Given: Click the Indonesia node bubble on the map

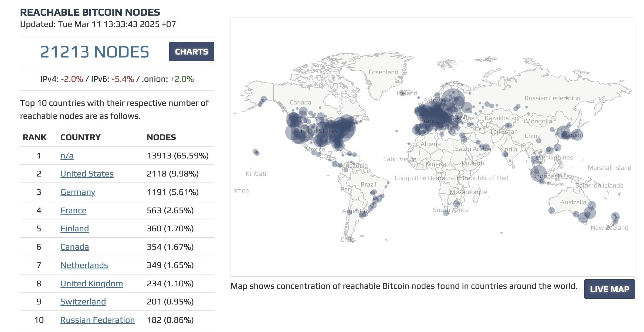Looking at the screenshot, I should click(x=538, y=173).
